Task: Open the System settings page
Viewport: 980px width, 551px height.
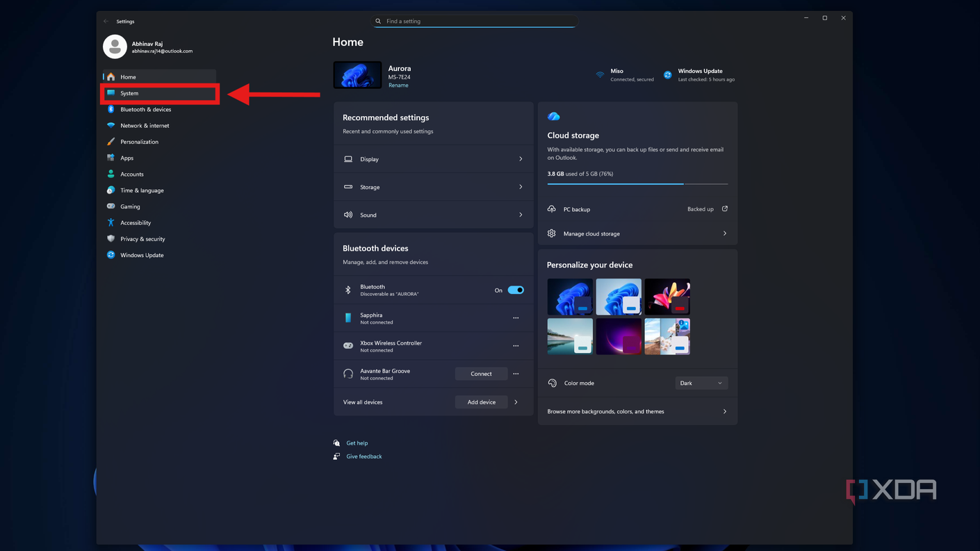Action: coord(160,93)
